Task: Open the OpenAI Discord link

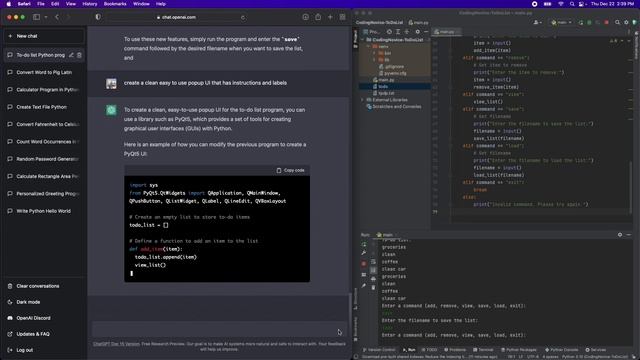Action: click(x=44, y=318)
